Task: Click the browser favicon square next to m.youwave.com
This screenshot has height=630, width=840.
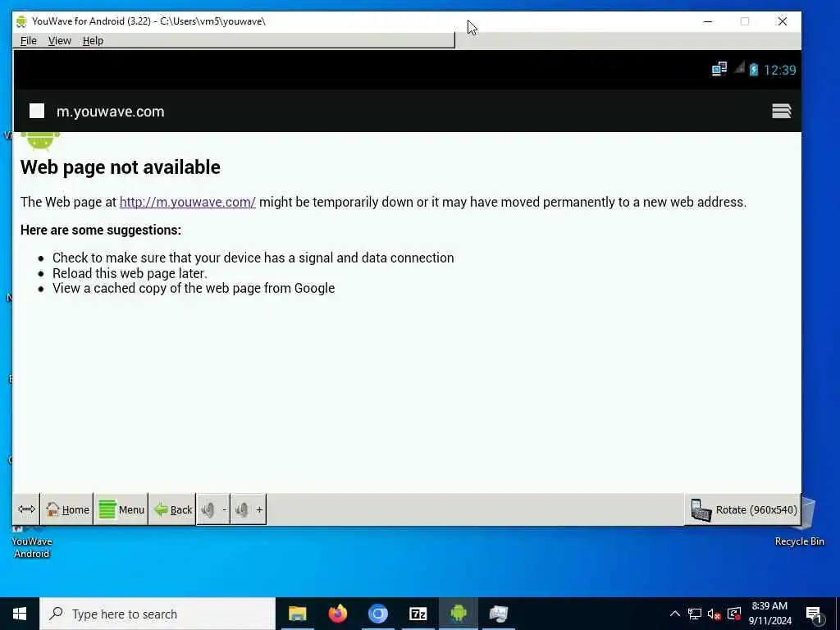Action: (x=37, y=111)
